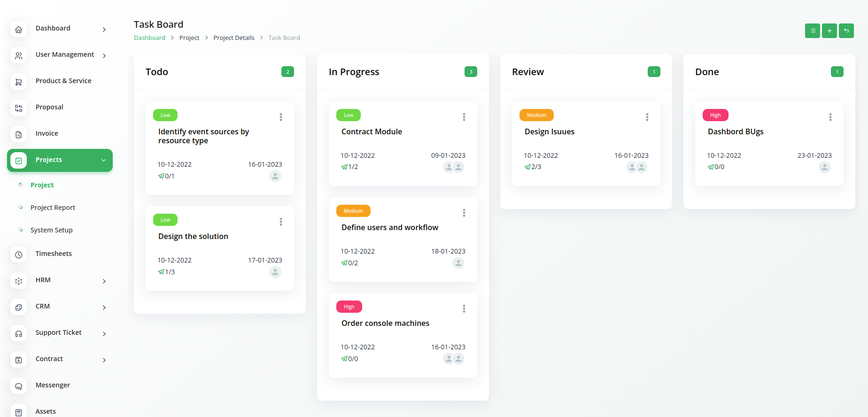868x417 pixels.
Task: Open three-dot menu on Contract Module card
Action: (x=464, y=117)
